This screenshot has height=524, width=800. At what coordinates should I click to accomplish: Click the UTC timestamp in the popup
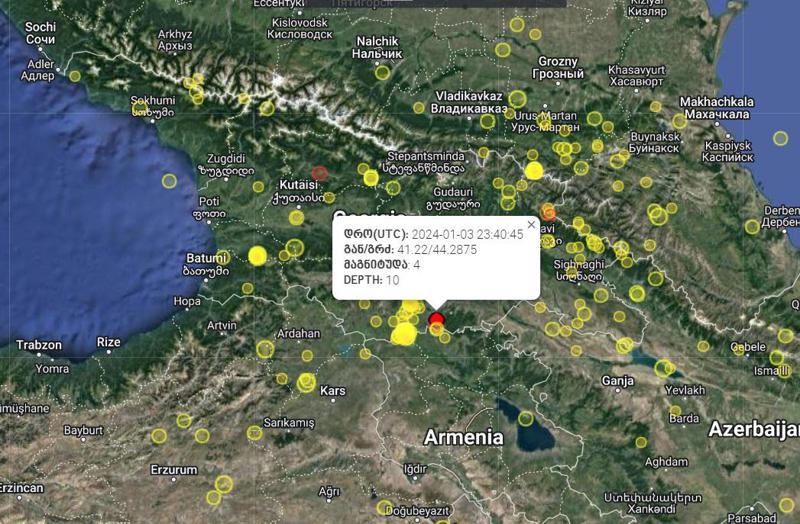[463, 233]
